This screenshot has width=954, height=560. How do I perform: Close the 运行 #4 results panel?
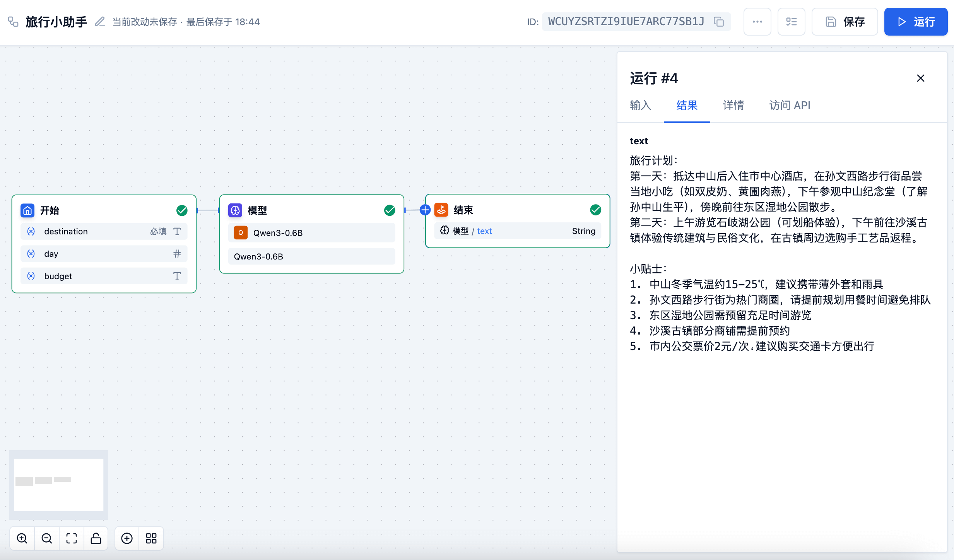coord(920,78)
